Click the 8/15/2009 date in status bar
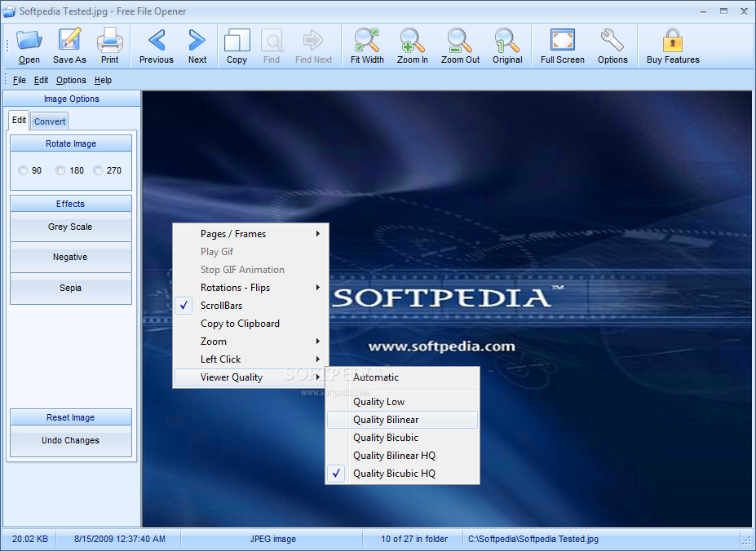The height and width of the screenshot is (551, 756). (119, 539)
